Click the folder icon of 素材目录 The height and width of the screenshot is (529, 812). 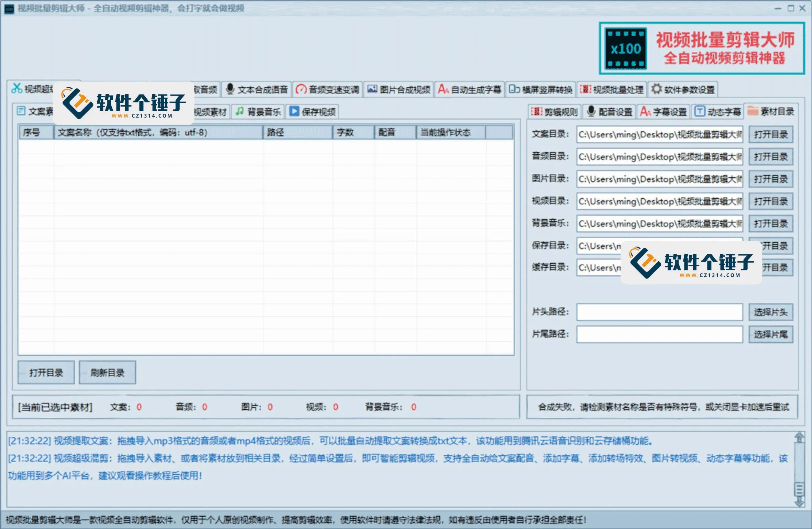(x=753, y=111)
